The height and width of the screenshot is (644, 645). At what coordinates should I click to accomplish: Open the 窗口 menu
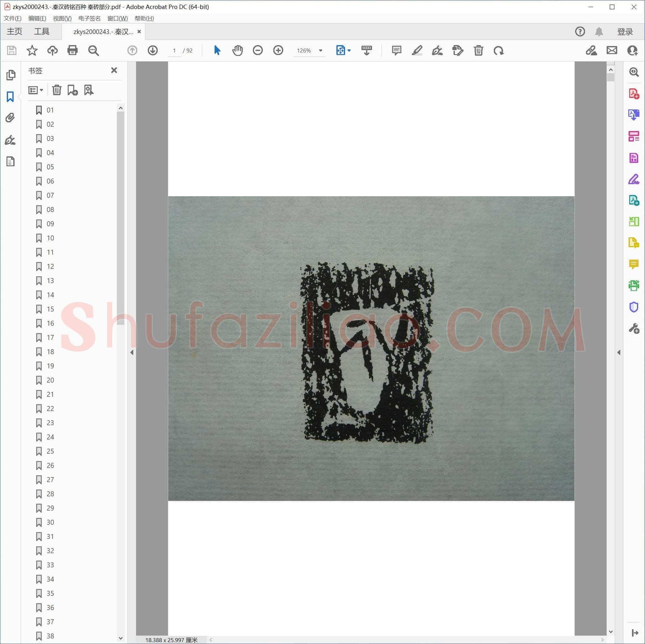point(117,18)
